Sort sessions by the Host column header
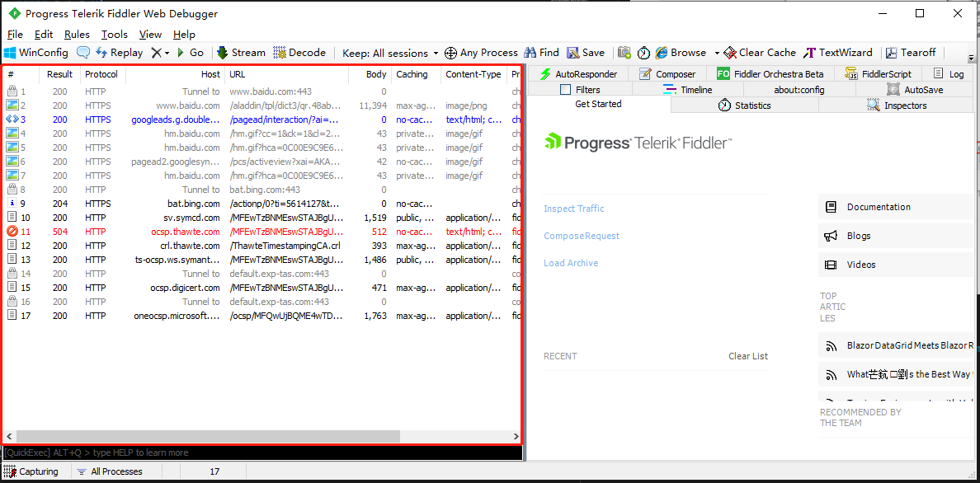The image size is (980, 483). 175,74
